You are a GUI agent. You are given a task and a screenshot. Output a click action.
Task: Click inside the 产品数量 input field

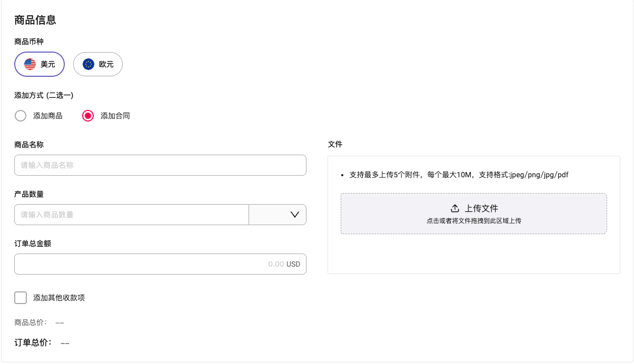(x=131, y=215)
